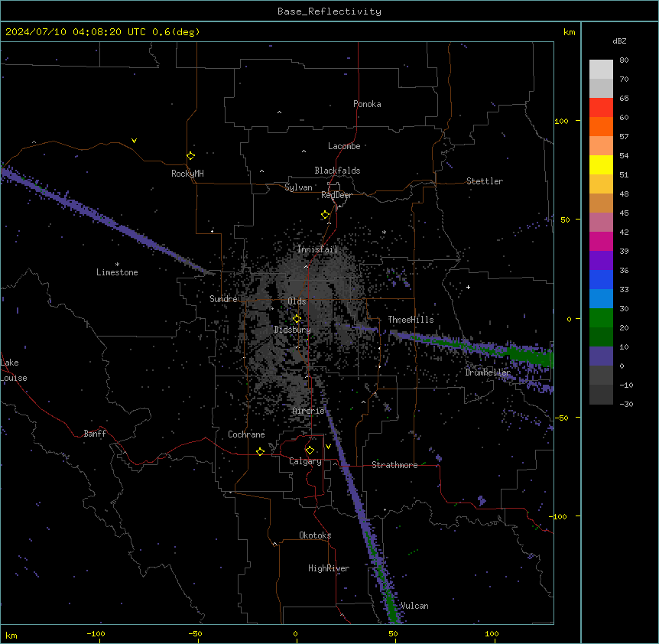Click the Banff label
The width and height of the screenshot is (659, 644).
[x=95, y=434]
